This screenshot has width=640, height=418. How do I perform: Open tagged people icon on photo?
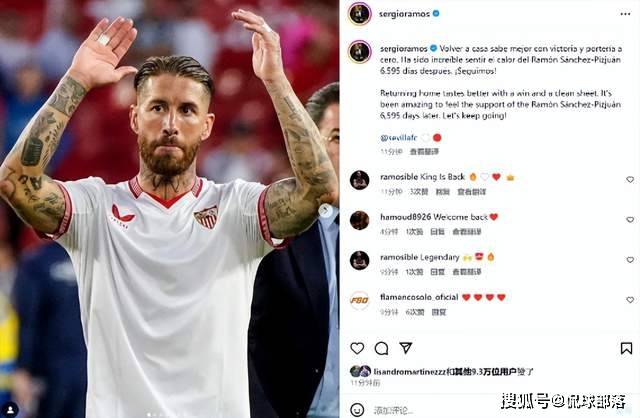click(x=10, y=408)
